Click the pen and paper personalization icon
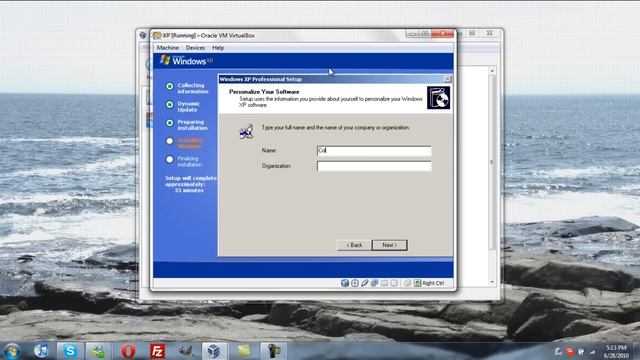Screen dimensions: 640x360 click(x=247, y=131)
